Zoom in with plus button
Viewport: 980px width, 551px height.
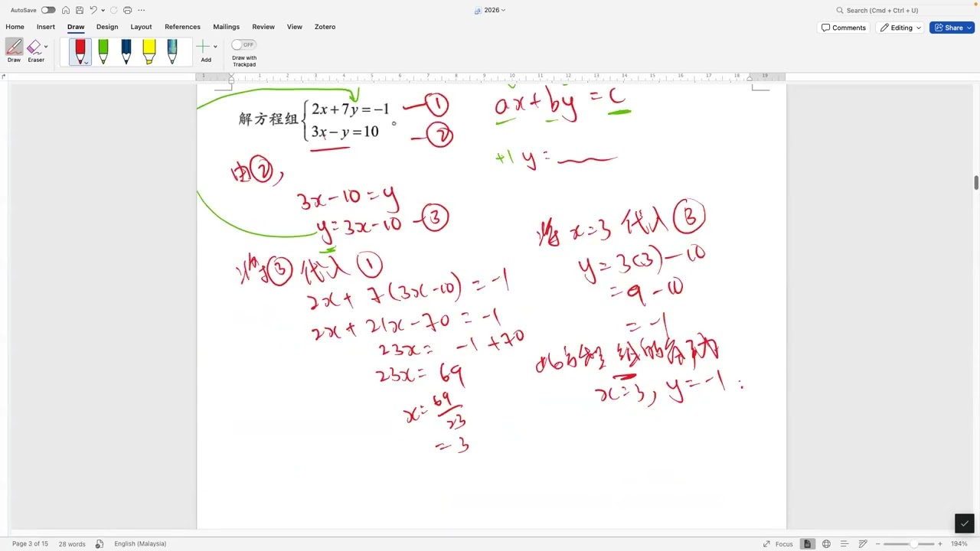click(x=940, y=543)
